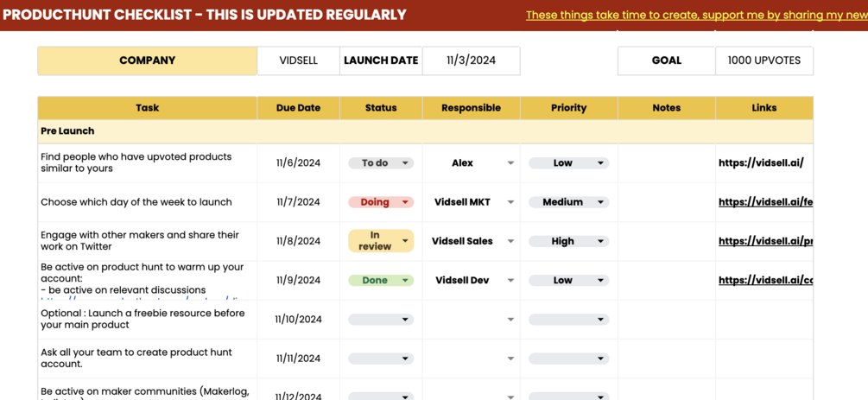The image size is (868, 400).
Task: Open the 'In review' status dropdown
Action: pyautogui.click(x=381, y=241)
